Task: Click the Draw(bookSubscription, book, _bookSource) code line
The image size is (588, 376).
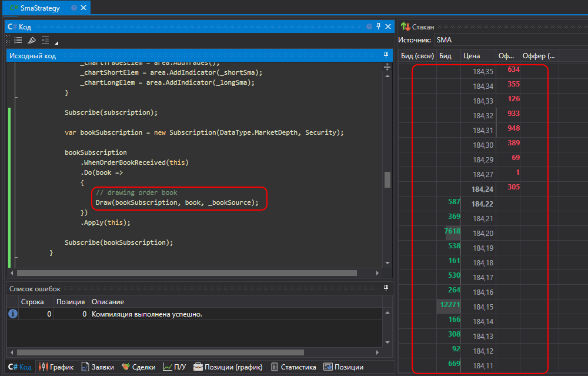Action: pyautogui.click(x=177, y=202)
